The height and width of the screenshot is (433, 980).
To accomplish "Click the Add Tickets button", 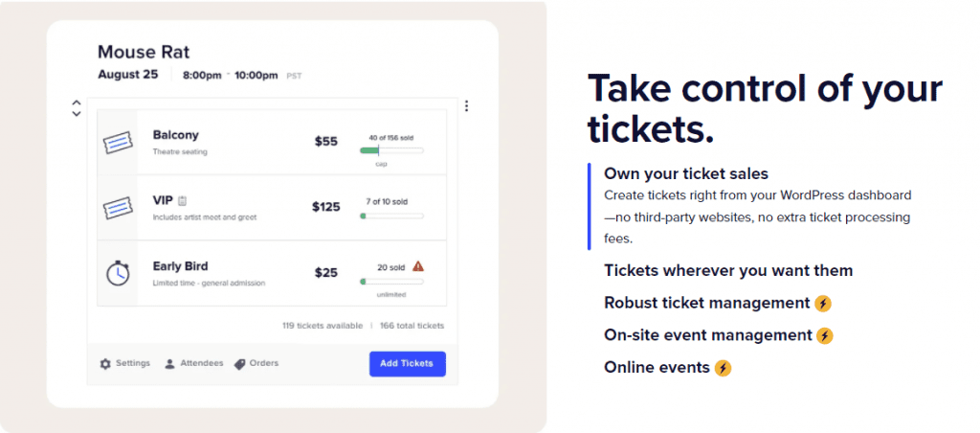I will [x=407, y=363].
